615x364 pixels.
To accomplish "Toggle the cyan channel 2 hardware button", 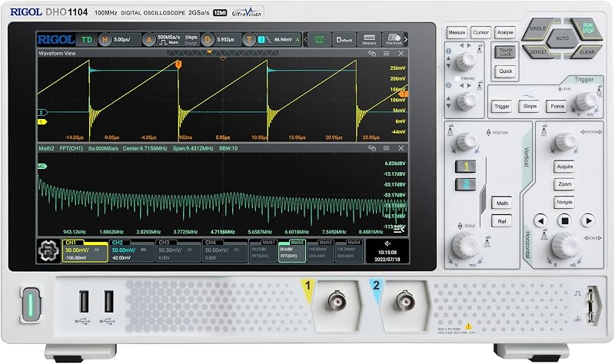I will click(466, 184).
